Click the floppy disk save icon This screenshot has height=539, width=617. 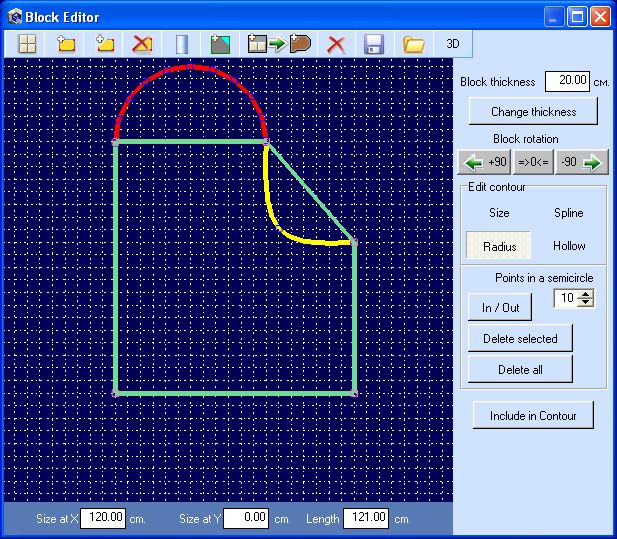pos(374,44)
